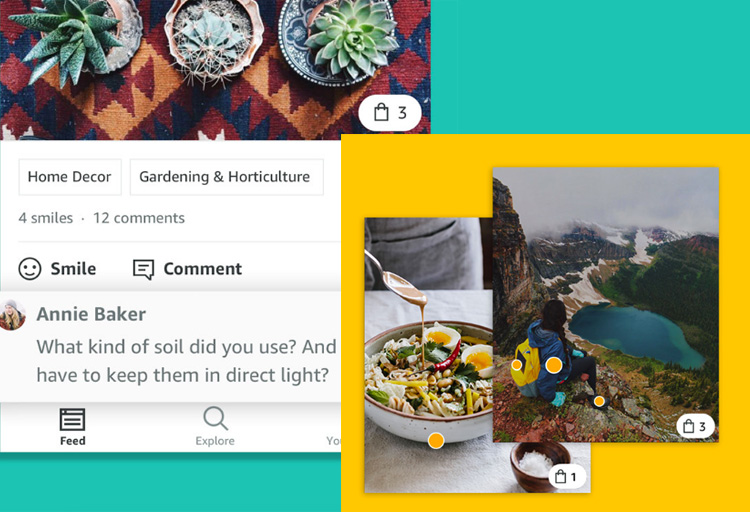Tap the orange dot on yellow backpack

coord(517,365)
